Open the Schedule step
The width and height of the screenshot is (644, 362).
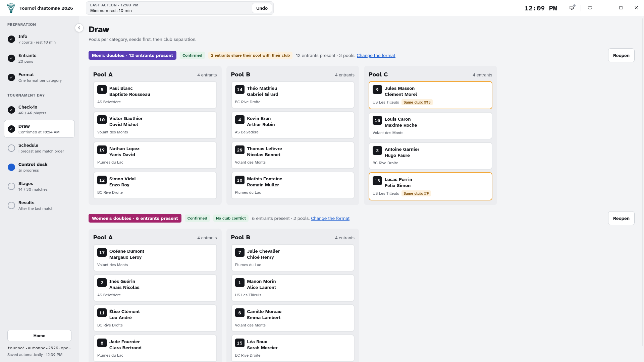[39, 148]
